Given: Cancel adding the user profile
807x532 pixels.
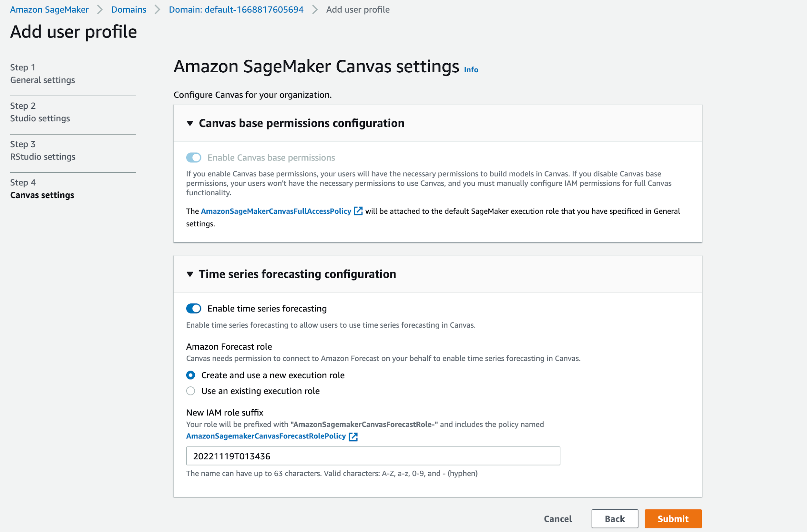Looking at the screenshot, I should pos(558,519).
